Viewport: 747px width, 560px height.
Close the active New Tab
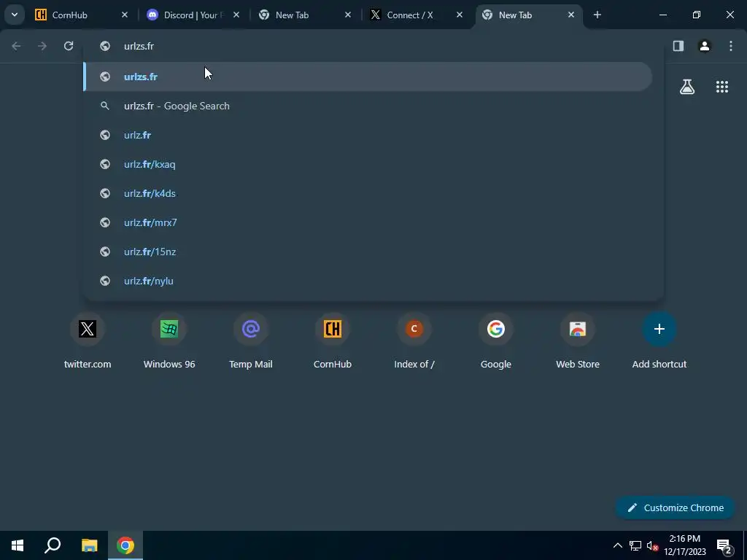pyautogui.click(x=570, y=15)
